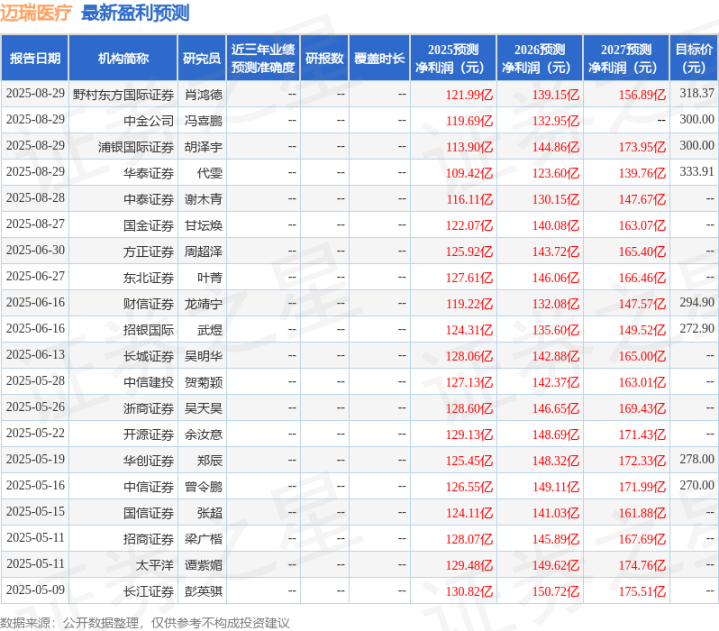The image size is (719, 631).
Task: Click the 121.99亿 profit value
Action: click(x=469, y=95)
